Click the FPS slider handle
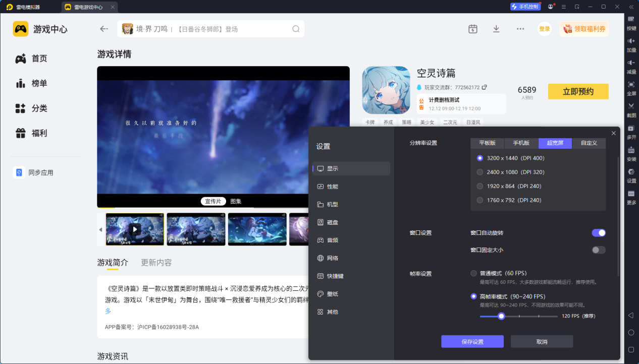The width and height of the screenshot is (639, 364). pos(501,316)
